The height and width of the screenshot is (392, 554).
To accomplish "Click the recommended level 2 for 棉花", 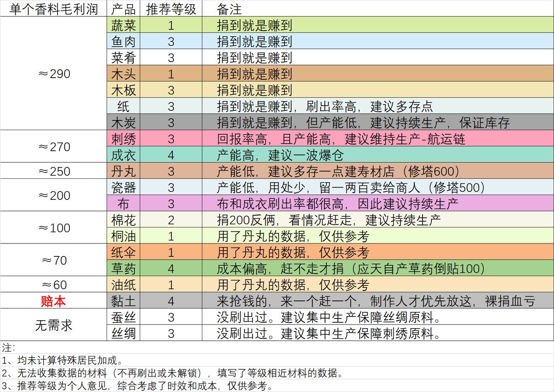I will tap(171, 220).
